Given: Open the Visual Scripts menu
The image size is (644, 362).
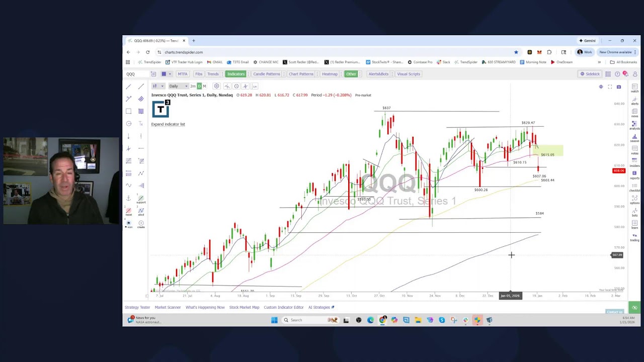Looking at the screenshot, I should click(x=408, y=74).
